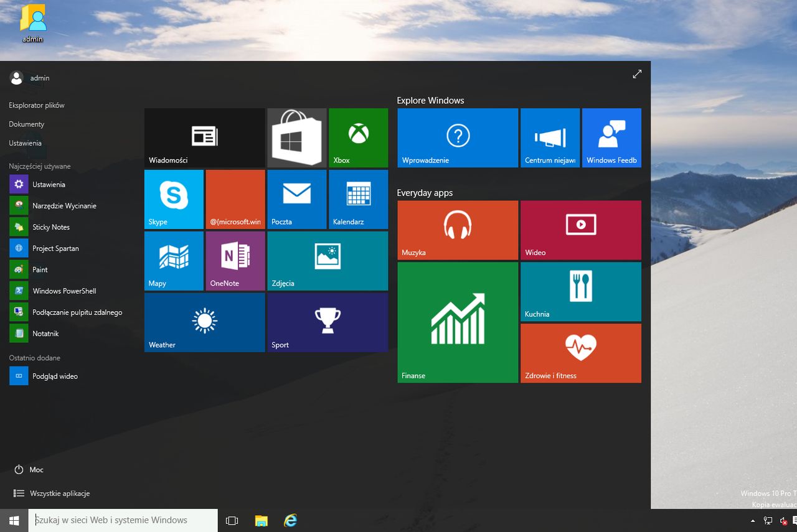Open File Explorer from the taskbar
This screenshot has width=797, height=532.
click(x=261, y=520)
